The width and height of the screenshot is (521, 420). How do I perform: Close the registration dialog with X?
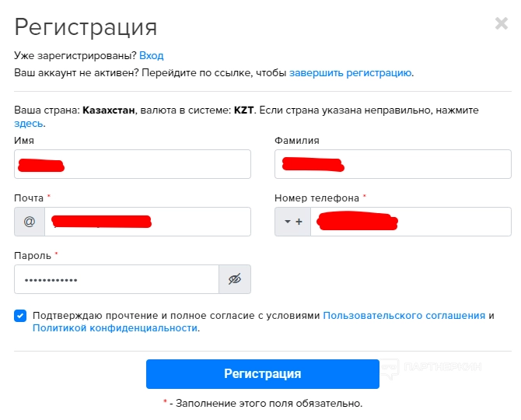[x=502, y=23]
